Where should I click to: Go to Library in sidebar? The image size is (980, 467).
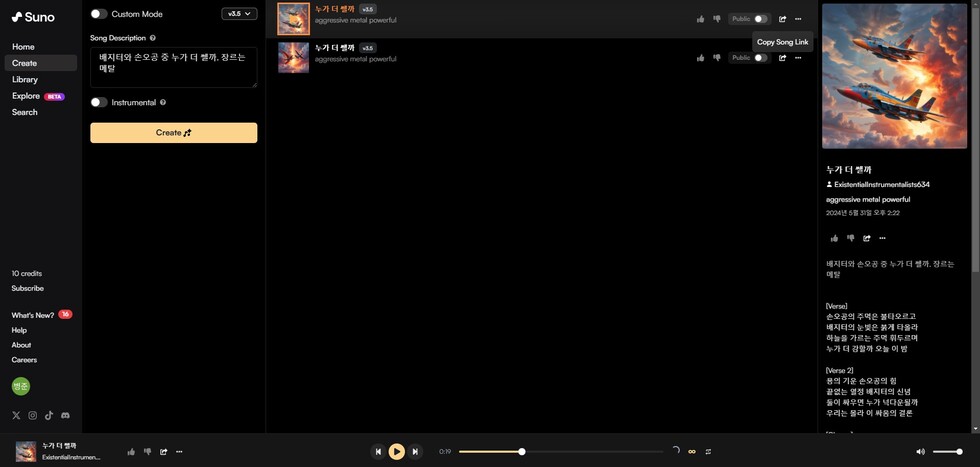pyautogui.click(x=25, y=79)
